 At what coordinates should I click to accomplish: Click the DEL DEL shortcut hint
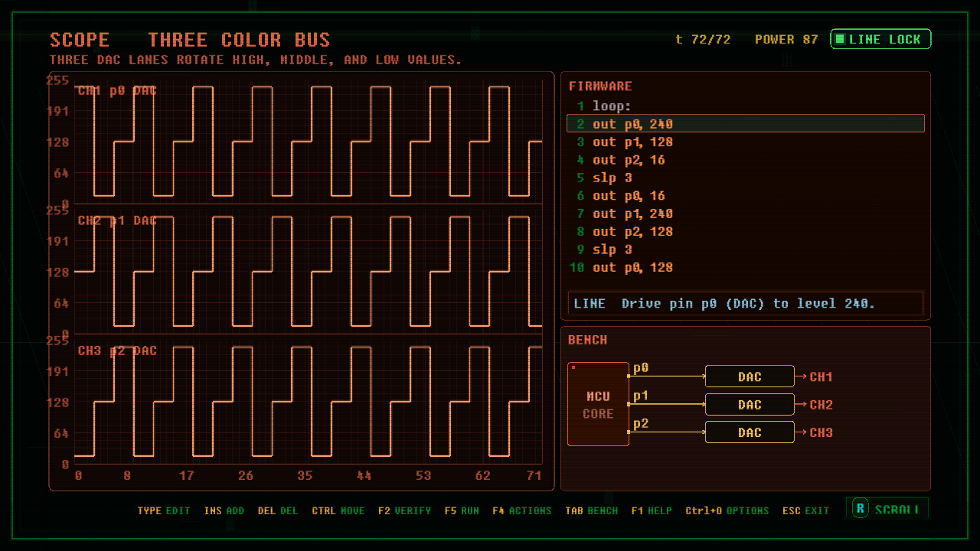278,510
